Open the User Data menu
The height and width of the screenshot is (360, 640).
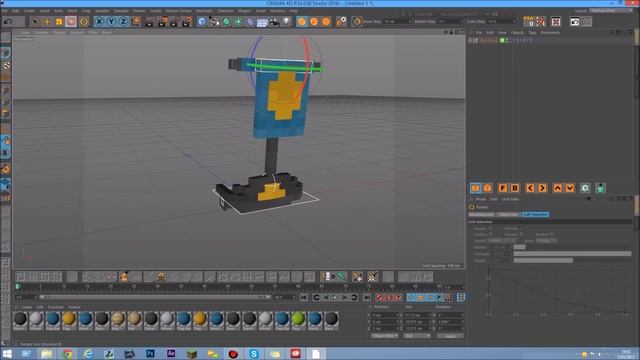[510, 199]
